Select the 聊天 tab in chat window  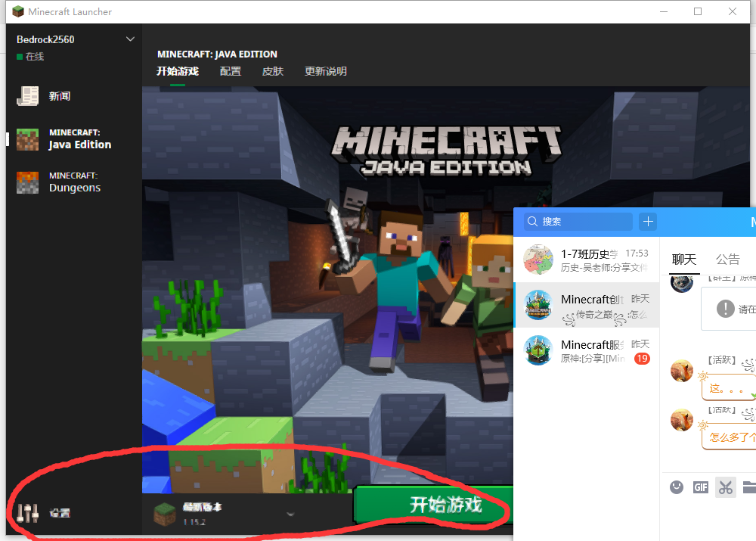click(684, 260)
